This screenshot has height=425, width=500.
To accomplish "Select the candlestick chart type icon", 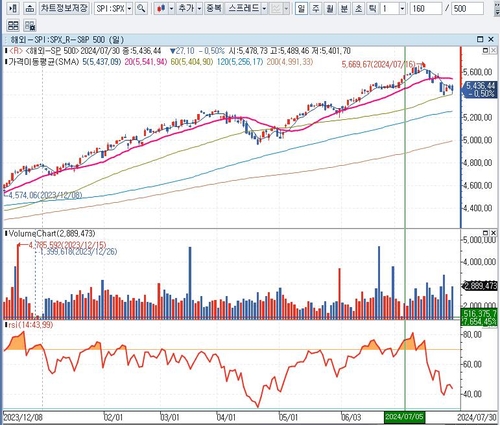I will [x=161, y=8].
